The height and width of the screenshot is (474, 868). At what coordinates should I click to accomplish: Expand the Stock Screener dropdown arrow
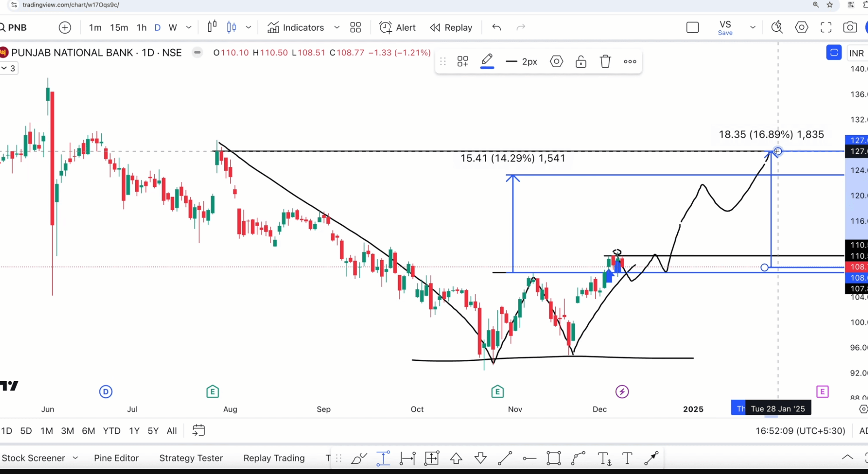click(x=75, y=458)
